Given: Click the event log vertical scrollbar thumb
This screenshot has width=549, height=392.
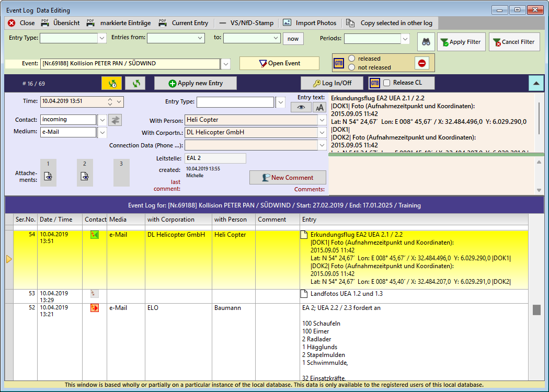Looking at the screenshot, I should click(x=536, y=310).
